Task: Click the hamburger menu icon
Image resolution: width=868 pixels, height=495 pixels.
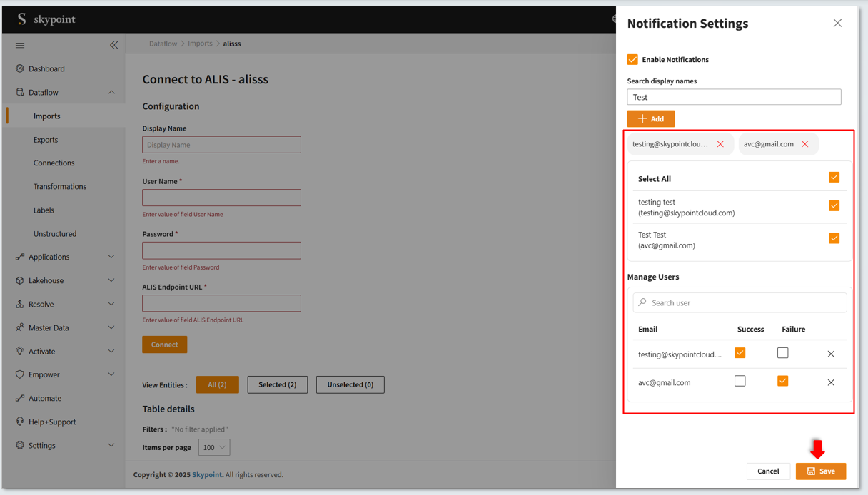Action: 20,45
